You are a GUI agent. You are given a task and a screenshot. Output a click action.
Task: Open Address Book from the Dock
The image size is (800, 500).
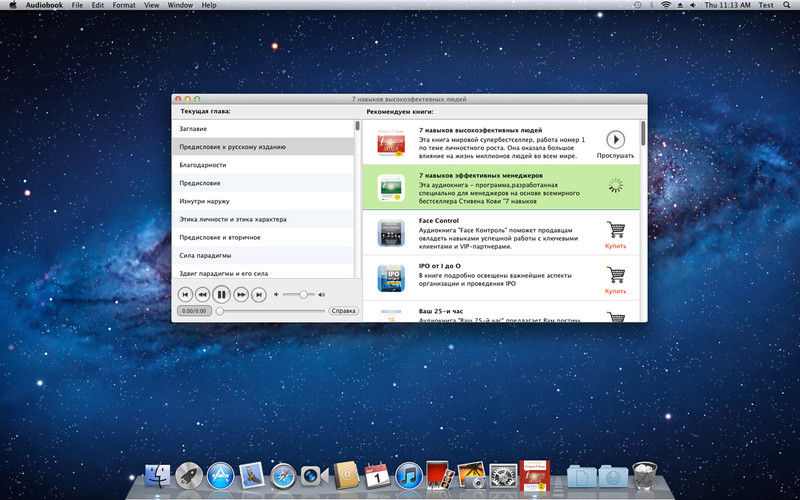[346, 476]
